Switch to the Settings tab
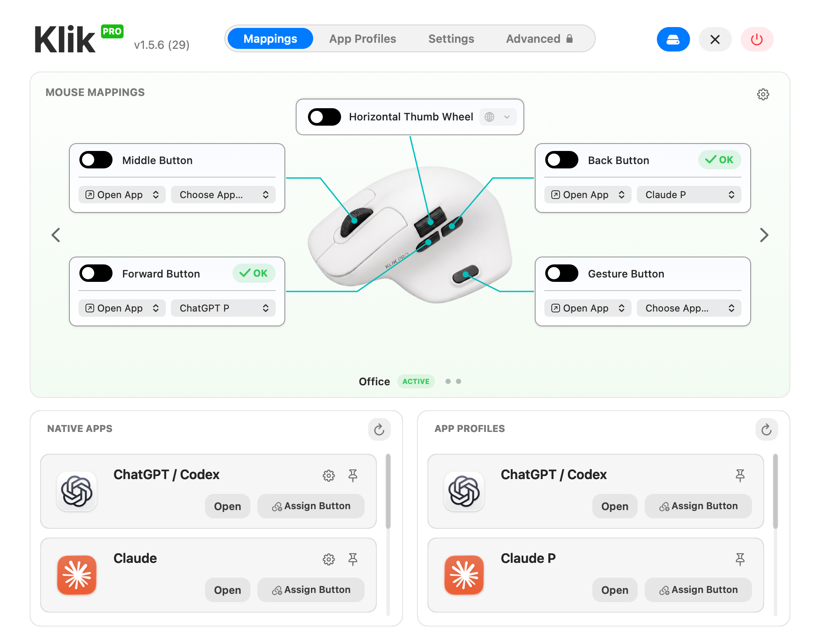This screenshot has width=820, height=644. coord(451,39)
